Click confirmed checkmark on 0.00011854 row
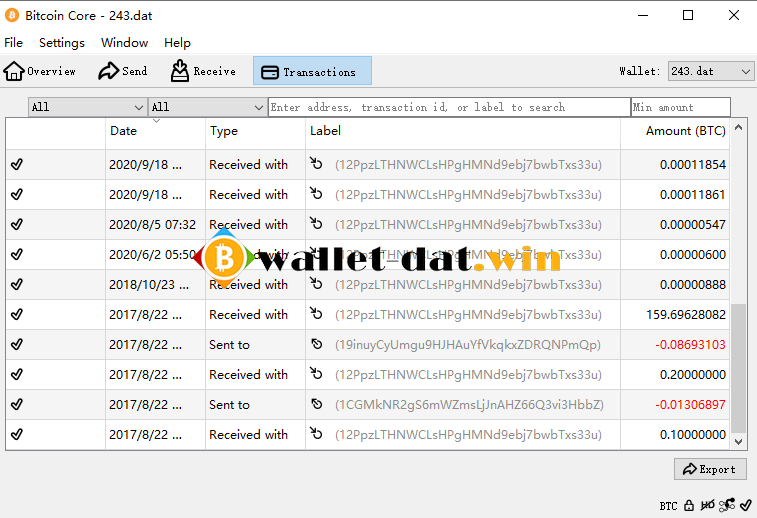 coord(17,164)
